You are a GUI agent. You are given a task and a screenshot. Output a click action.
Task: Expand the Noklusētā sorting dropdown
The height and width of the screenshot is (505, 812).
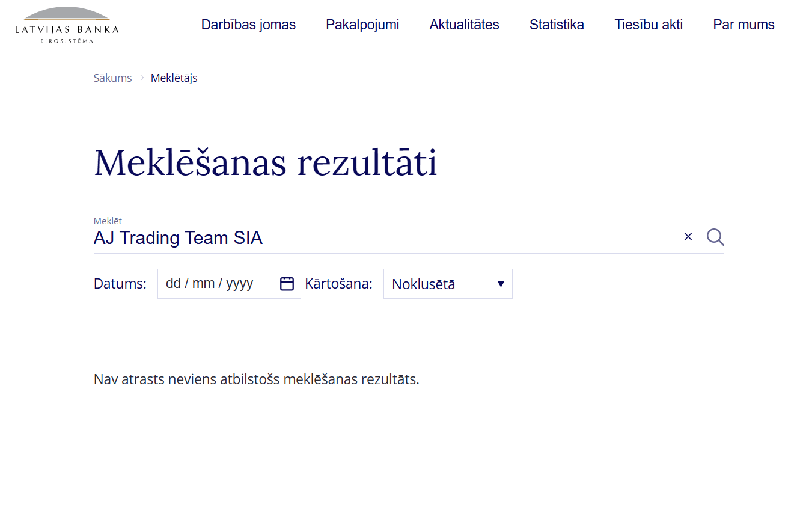pyautogui.click(x=448, y=284)
